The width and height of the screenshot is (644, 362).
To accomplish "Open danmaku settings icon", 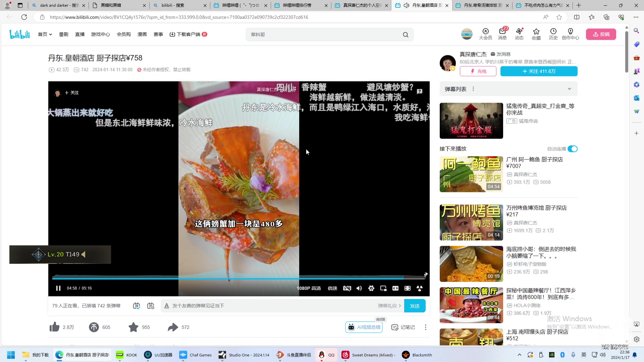I will point(151,306).
